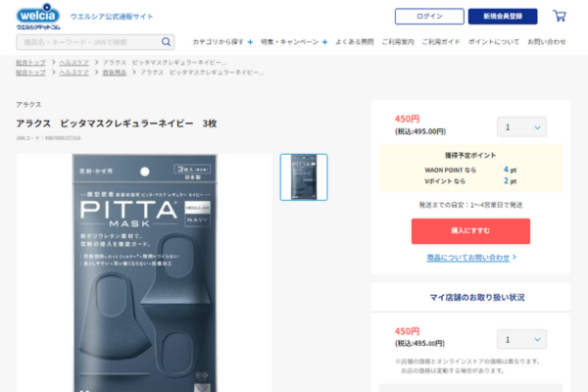The image size is (588, 392).
Task: Click the マイ店舗のお取り扱い状況 heading
Action: click(x=477, y=298)
